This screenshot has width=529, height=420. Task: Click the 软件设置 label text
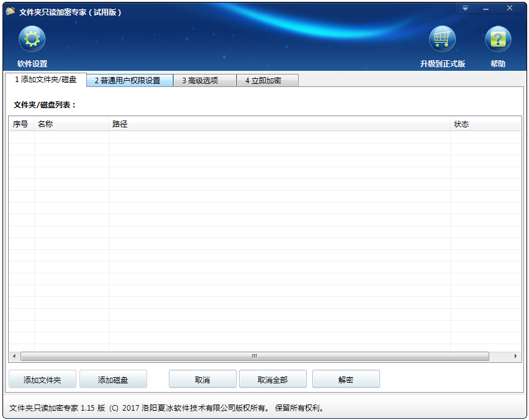[x=32, y=64]
